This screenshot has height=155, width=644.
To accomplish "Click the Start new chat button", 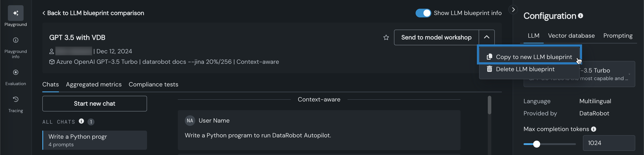I will [x=94, y=104].
